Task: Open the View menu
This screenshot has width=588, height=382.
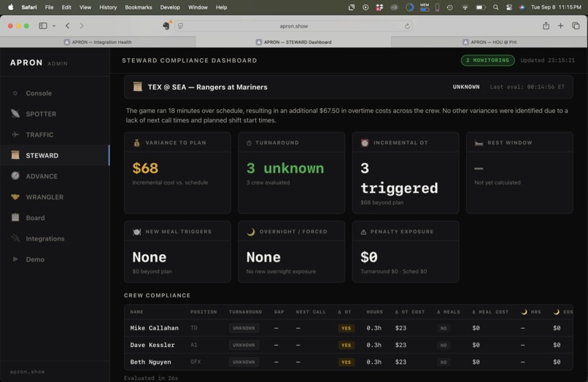Action: pos(85,7)
